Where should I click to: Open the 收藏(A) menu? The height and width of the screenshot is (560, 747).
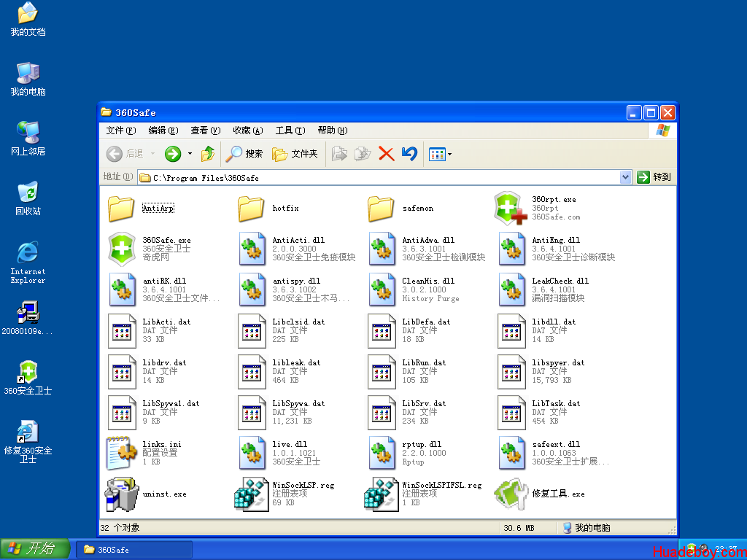pyautogui.click(x=248, y=131)
